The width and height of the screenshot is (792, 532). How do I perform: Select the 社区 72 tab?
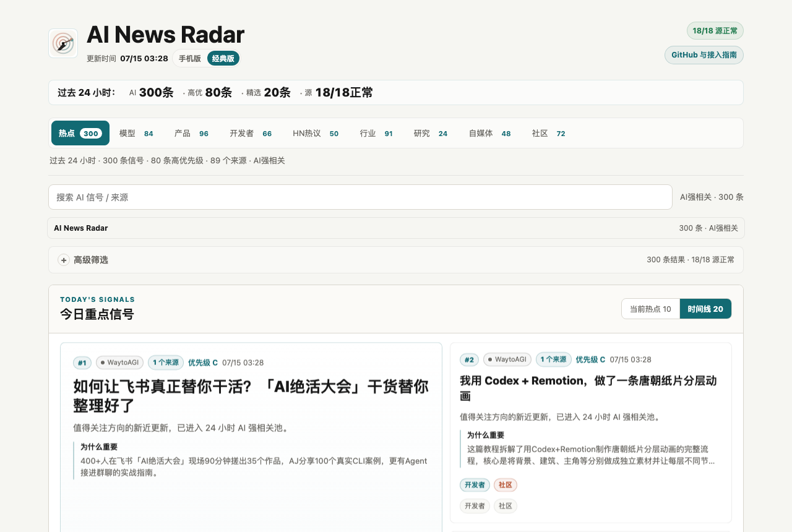pyautogui.click(x=548, y=133)
